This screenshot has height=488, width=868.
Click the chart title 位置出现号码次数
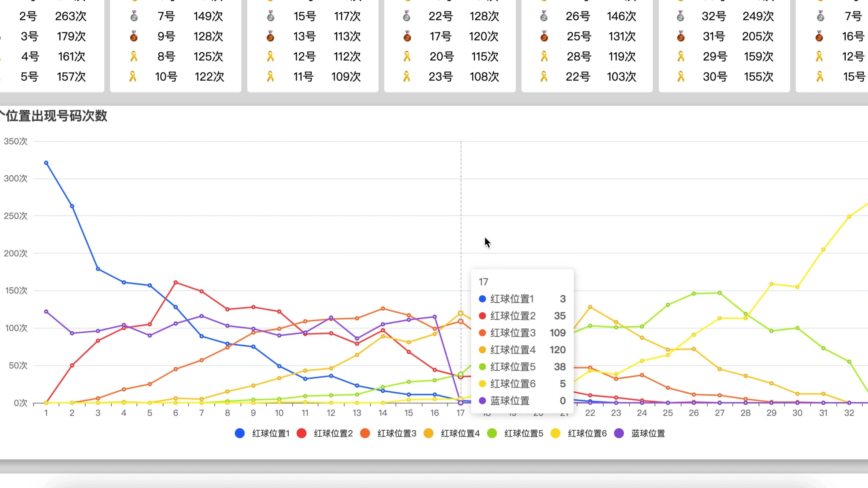point(57,116)
